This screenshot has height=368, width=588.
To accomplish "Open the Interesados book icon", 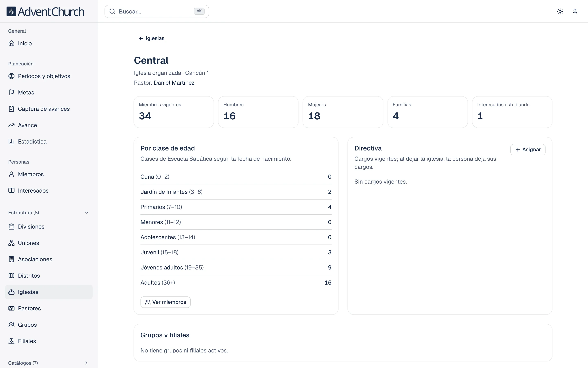I will [11, 191].
